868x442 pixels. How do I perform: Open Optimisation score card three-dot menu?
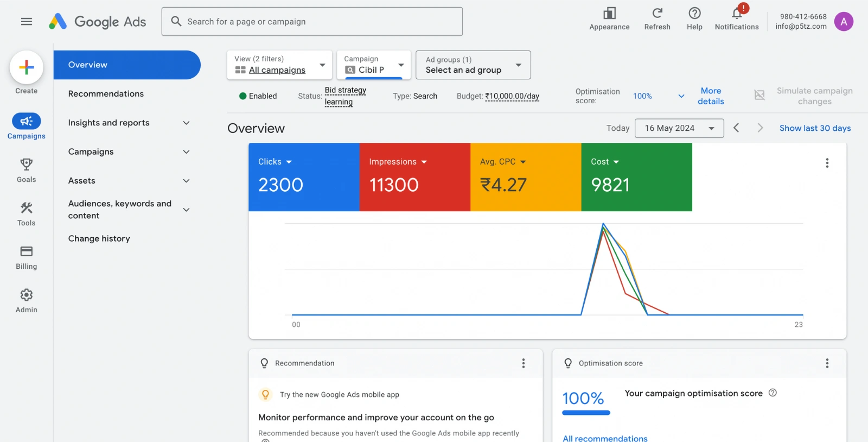click(827, 363)
